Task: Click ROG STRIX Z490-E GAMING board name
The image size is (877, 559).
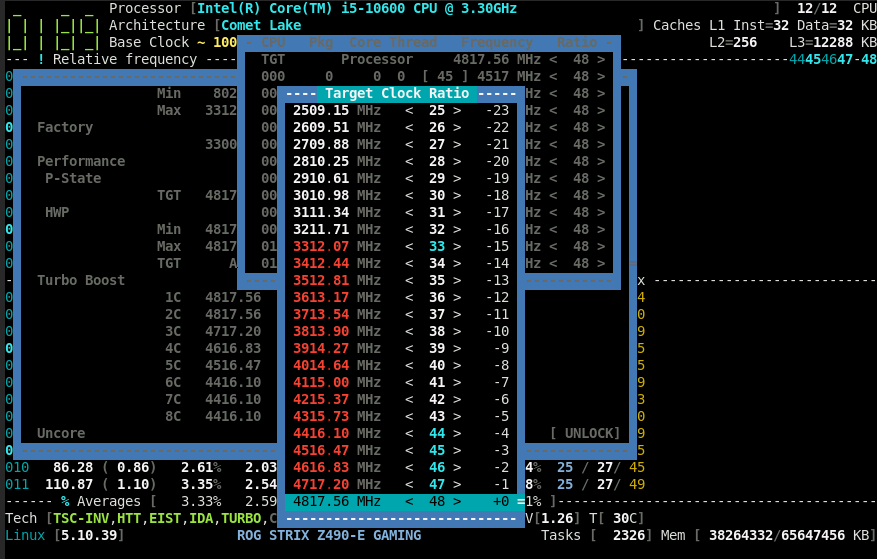Action: coord(329,535)
